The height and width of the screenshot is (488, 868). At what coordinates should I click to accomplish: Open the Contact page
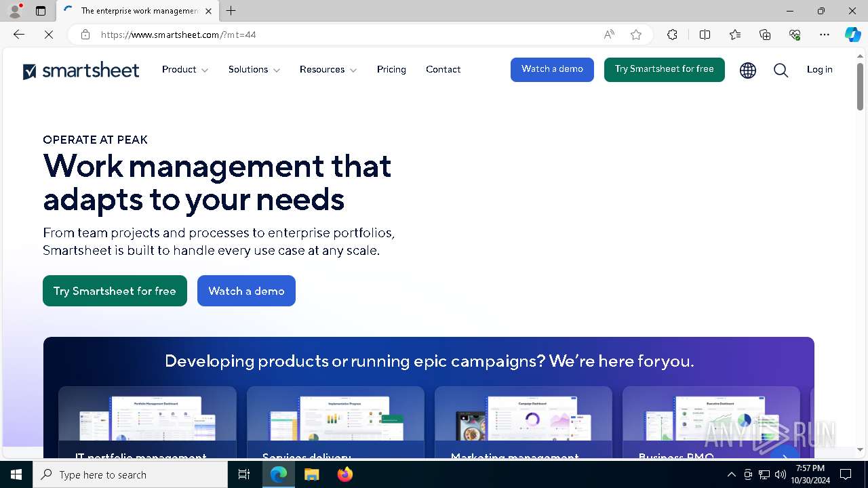click(443, 70)
